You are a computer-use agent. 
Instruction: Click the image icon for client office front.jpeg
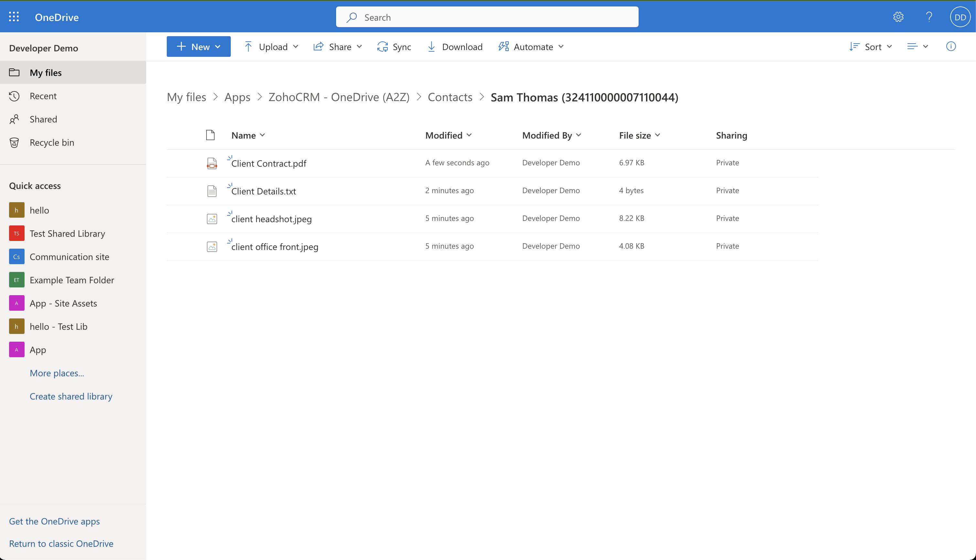[x=212, y=246]
